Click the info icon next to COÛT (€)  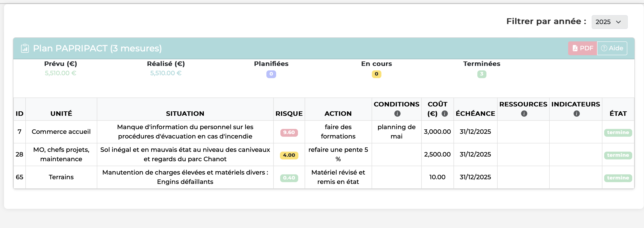(x=444, y=114)
